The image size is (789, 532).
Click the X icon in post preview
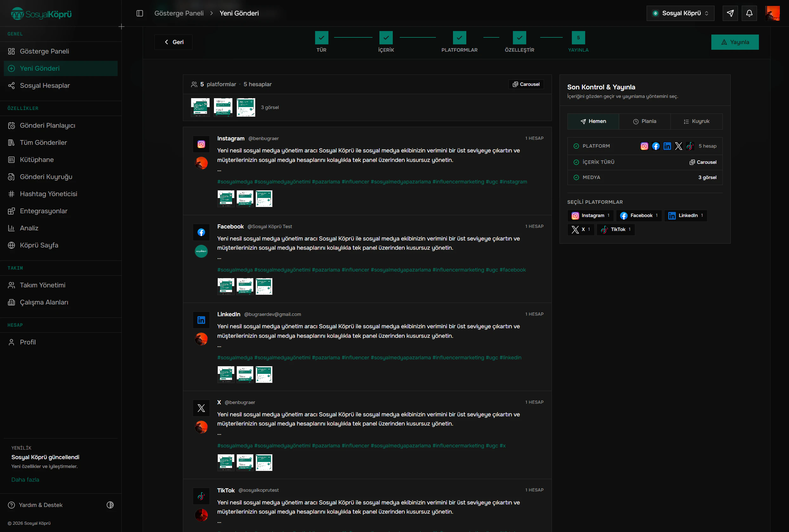201,408
